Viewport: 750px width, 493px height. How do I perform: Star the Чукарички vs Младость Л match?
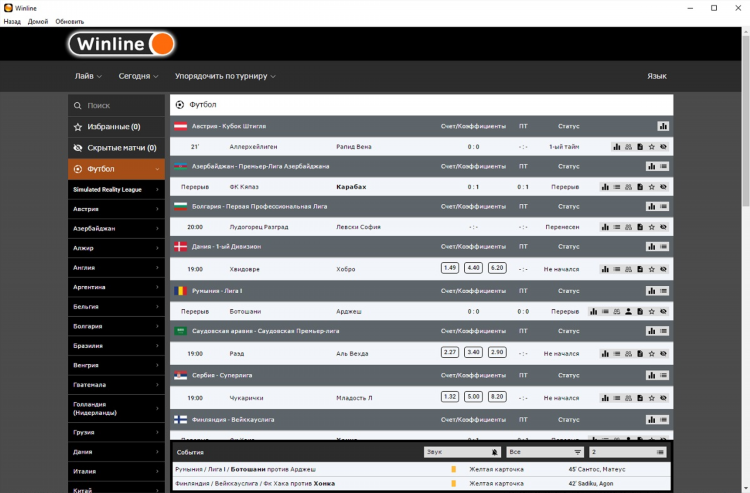tap(651, 398)
